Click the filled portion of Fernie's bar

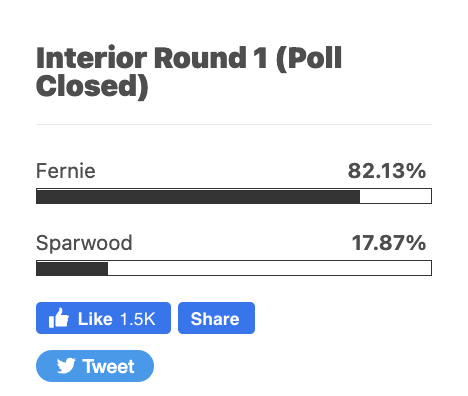198,196
